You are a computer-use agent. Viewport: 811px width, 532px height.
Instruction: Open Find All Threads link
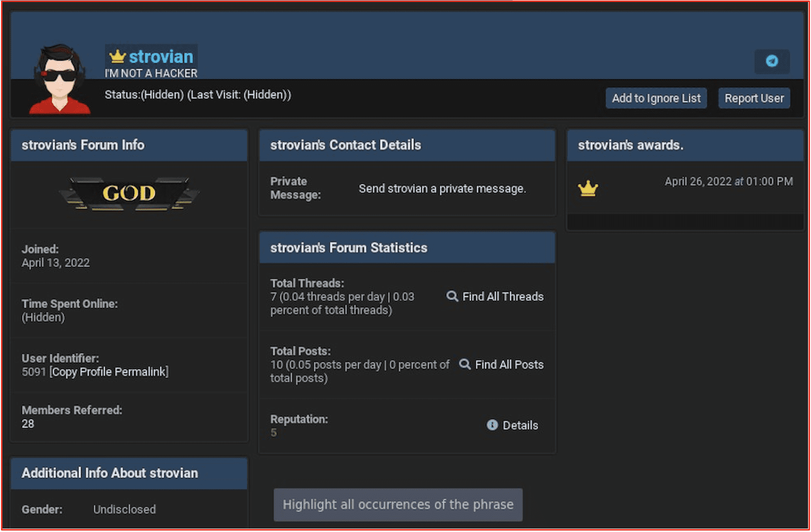tap(503, 296)
